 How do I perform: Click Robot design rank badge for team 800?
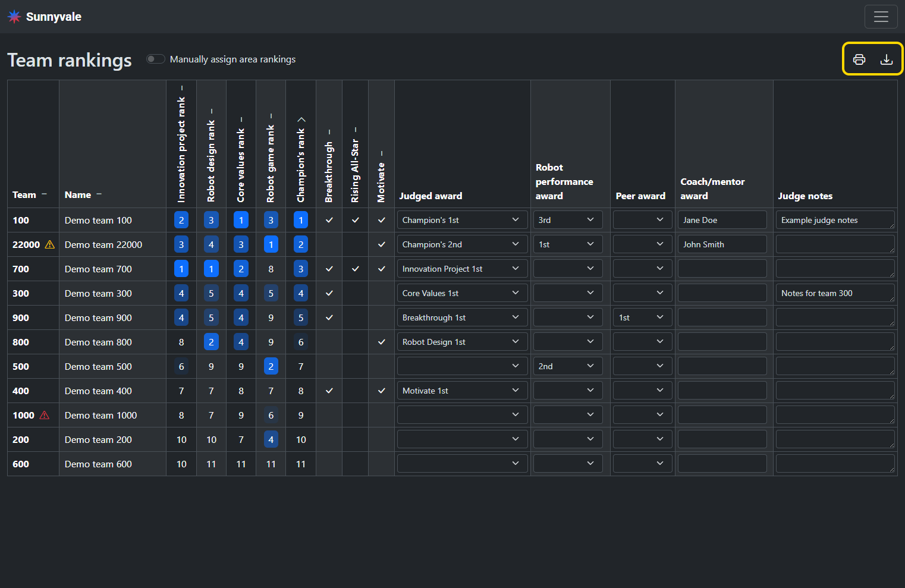coord(211,342)
